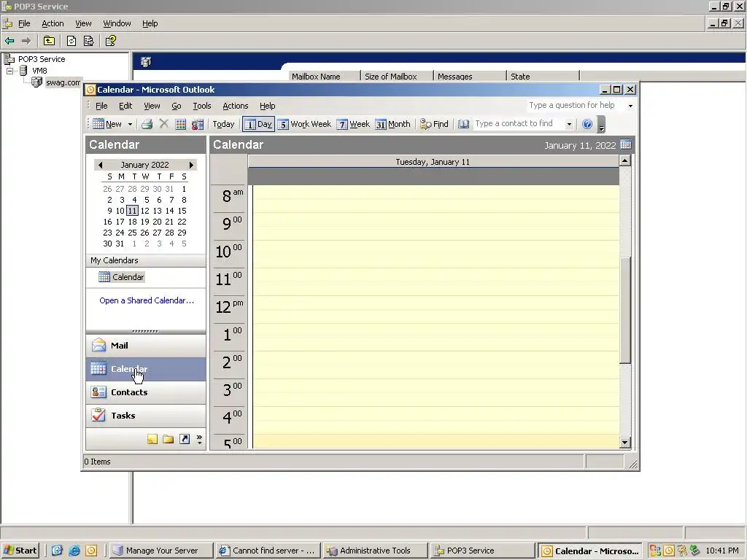747x560 pixels.
Task: Click the Type a question for help field
Action: click(576, 105)
